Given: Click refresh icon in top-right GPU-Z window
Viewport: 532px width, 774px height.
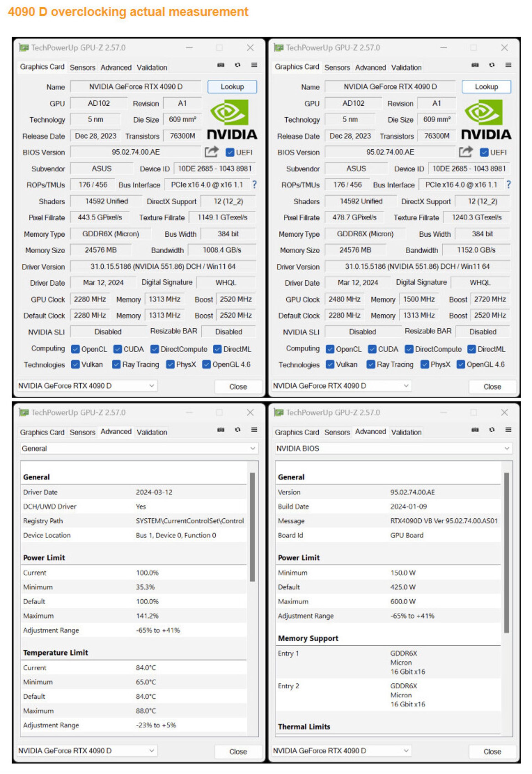Looking at the screenshot, I should 492,65.
